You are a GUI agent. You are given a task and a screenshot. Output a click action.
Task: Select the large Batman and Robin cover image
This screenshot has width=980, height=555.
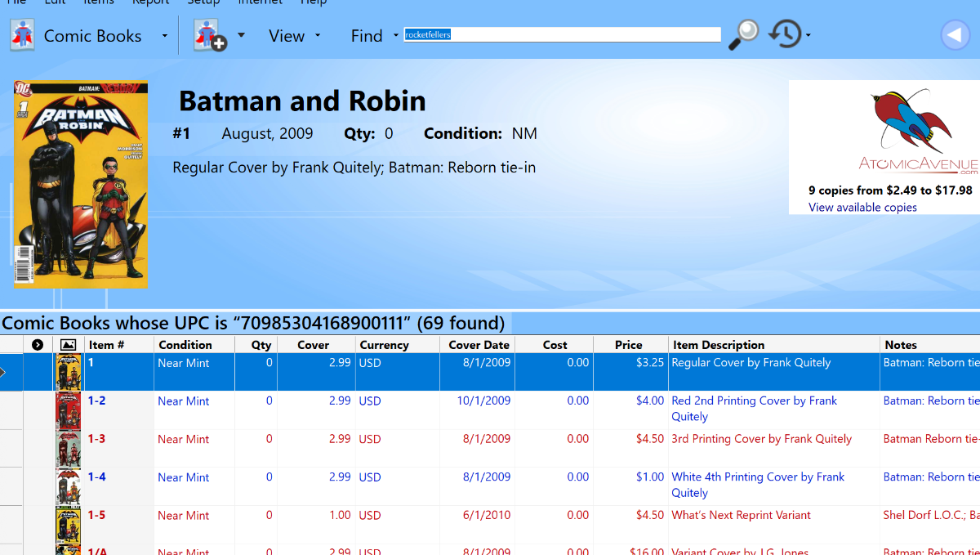tap(81, 184)
